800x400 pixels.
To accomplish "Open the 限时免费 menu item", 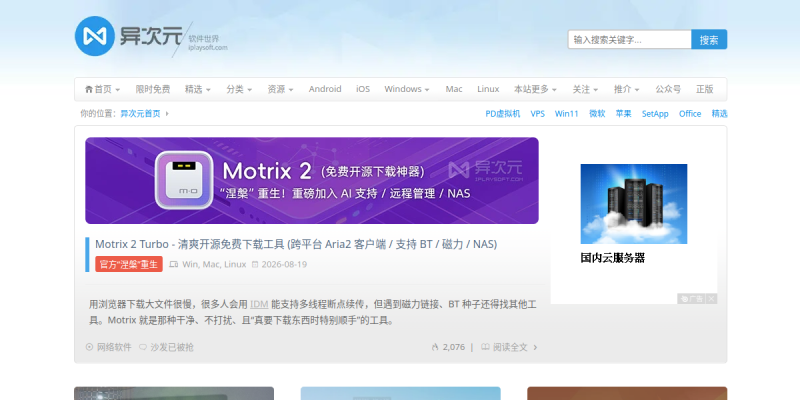I will [x=153, y=89].
